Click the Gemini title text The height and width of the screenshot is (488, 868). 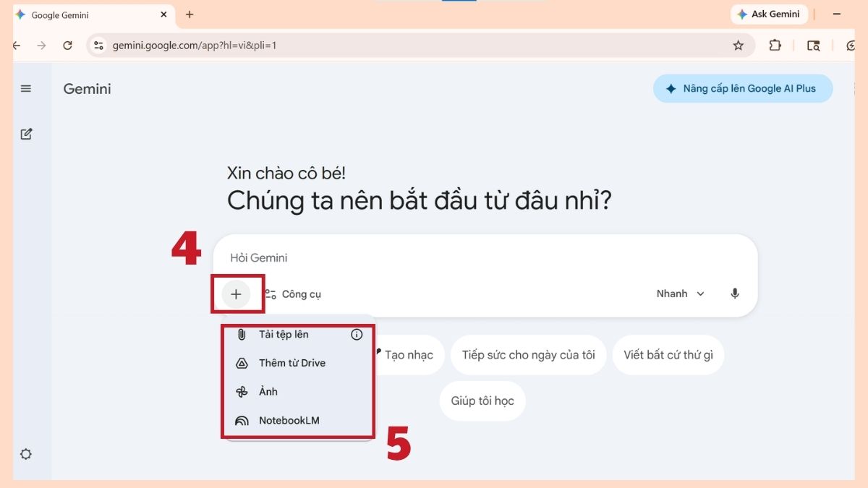pos(88,89)
